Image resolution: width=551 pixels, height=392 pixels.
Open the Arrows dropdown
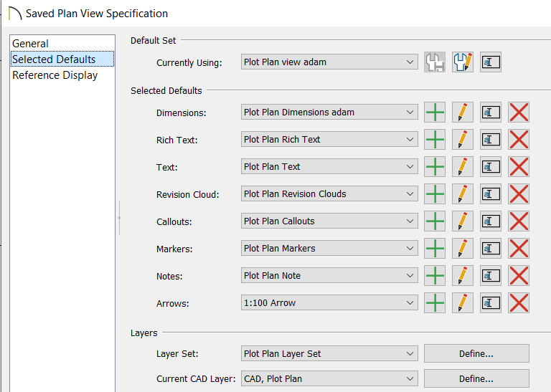(x=329, y=302)
